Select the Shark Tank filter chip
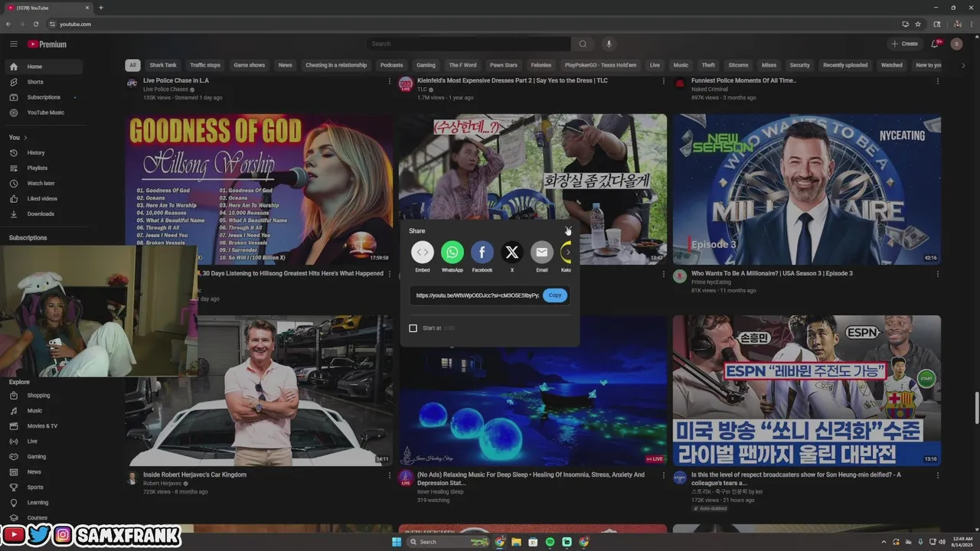This screenshot has width=980, height=551. click(x=163, y=65)
